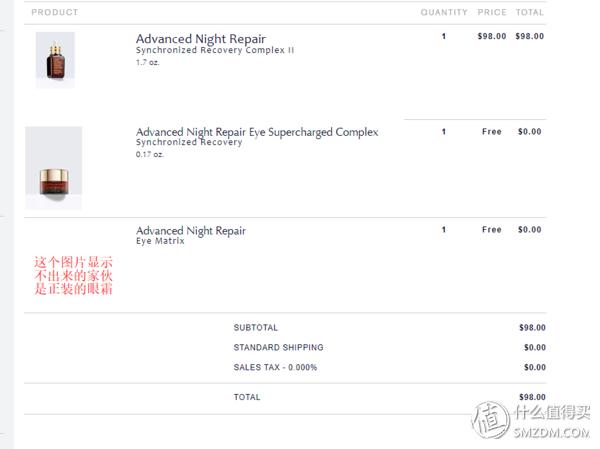Click the QUANTITY column header

click(x=444, y=12)
